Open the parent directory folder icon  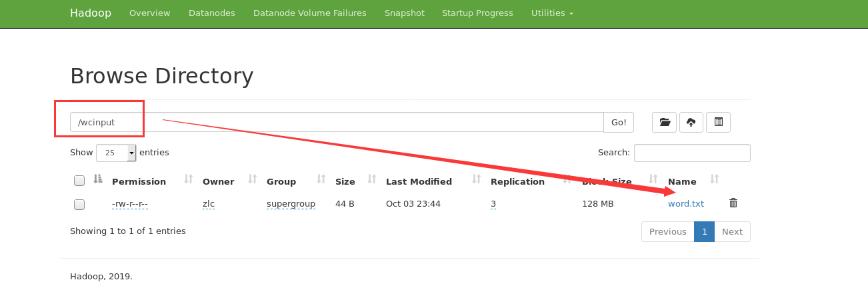click(664, 122)
